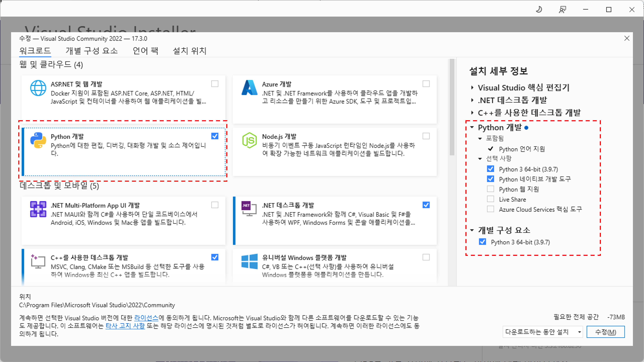644x362 pixels.
Task: Click the .NET MAUI purple grid icon
Action: (38, 209)
